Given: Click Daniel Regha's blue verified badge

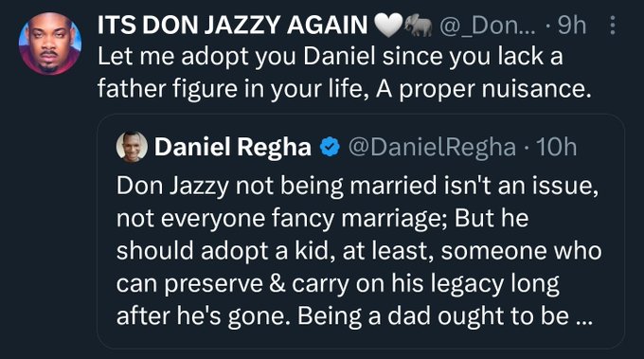Looking at the screenshot, I should [330, 148].
